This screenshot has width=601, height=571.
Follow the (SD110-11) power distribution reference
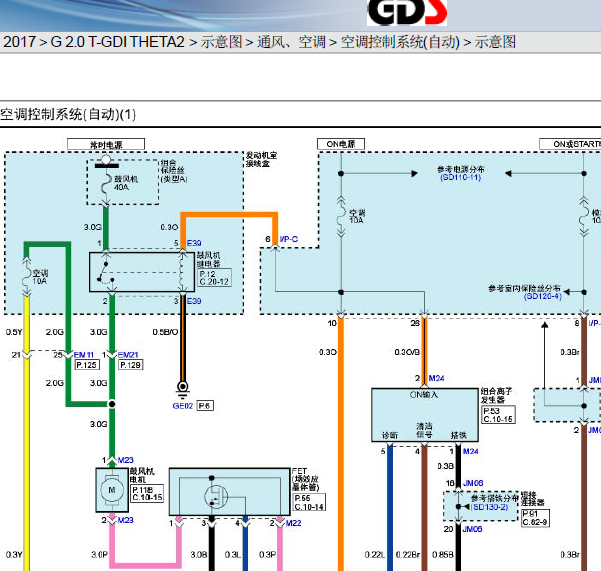pyautogui.click(x=460, y=177)
